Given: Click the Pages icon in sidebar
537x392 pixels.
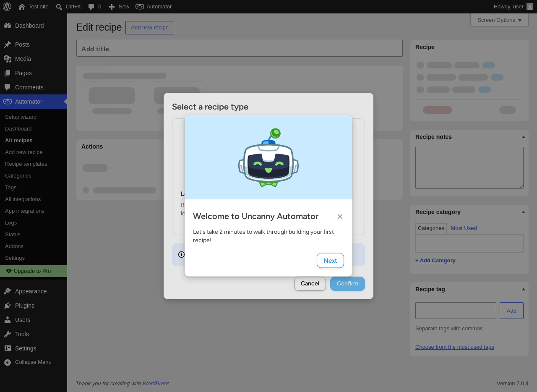Looking at the screenshot, I should (8, 73).
